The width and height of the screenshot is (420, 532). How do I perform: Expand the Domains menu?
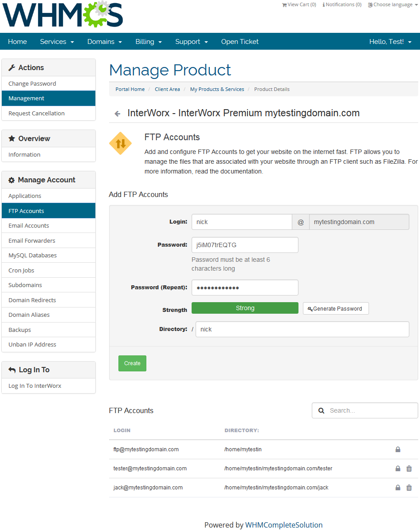[x=105, y=41]
